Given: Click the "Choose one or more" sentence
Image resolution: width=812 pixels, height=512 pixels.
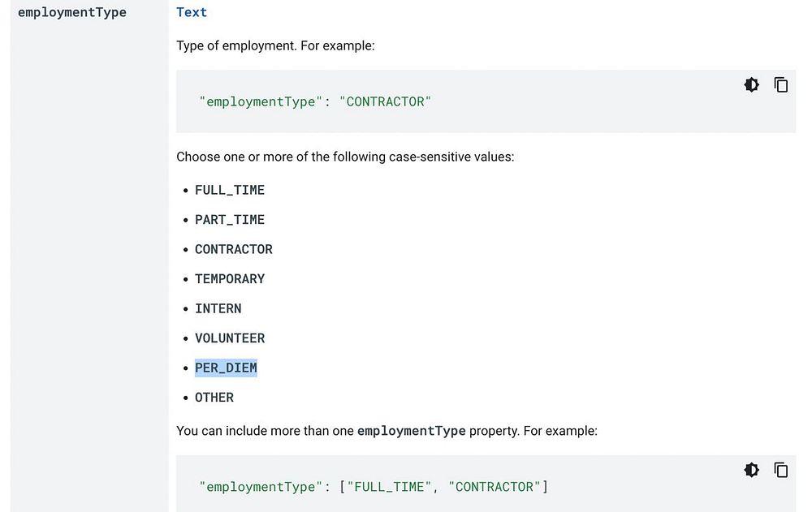Looking at the screenshot, I should point(345,157).
